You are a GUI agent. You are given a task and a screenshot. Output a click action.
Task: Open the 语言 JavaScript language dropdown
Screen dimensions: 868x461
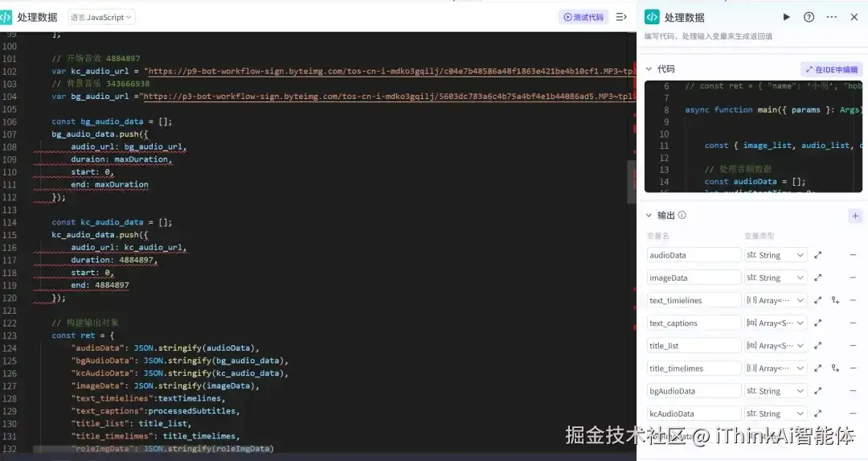pos(101,17)
